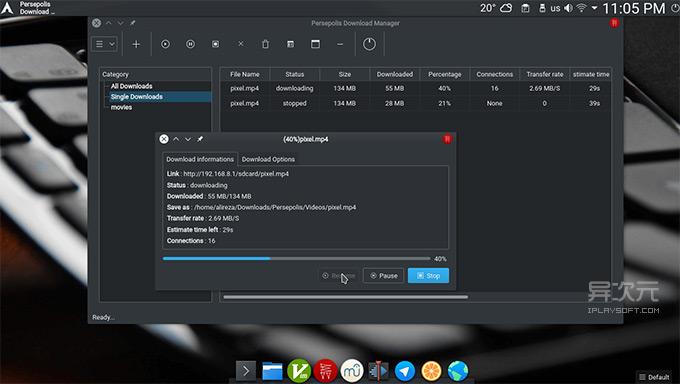Click the Default desktop switcher button
Screen dimensions: 680x384
[x=655, y=377]
